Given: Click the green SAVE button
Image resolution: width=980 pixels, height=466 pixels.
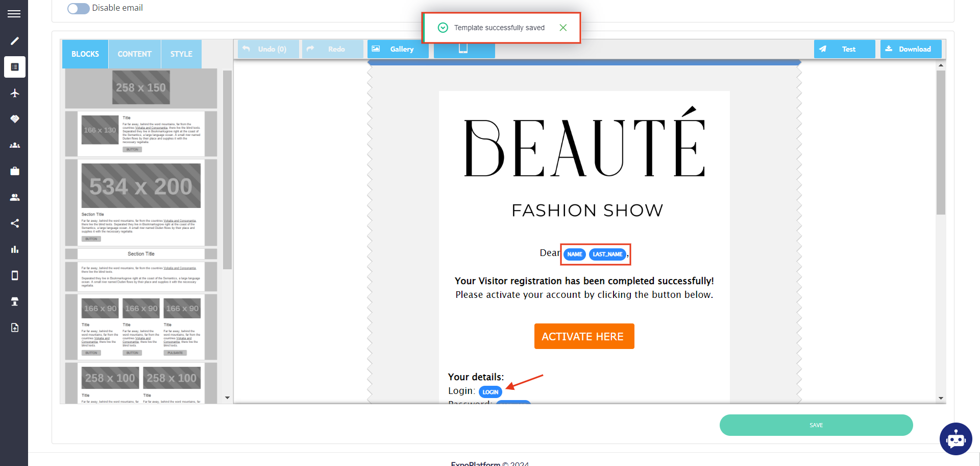Looking at the screenshot, I should [816, 425].
